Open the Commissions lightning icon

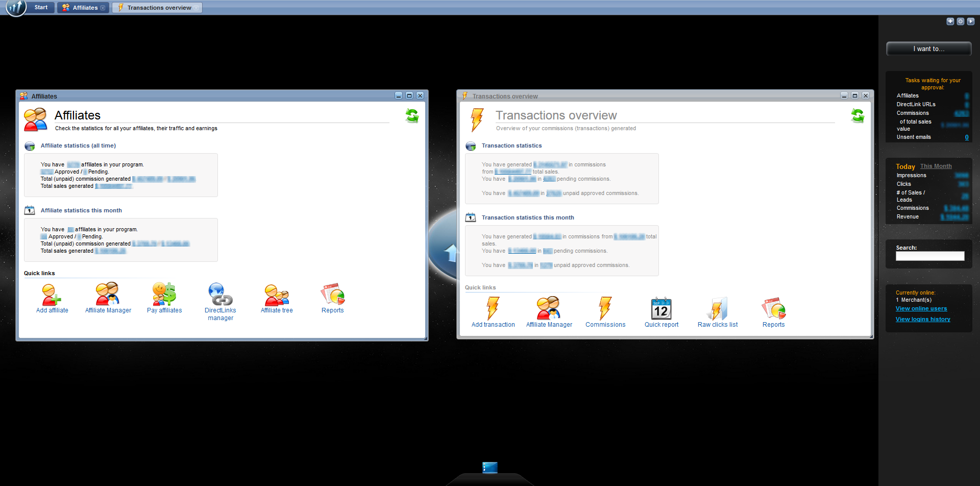[605, 308]
